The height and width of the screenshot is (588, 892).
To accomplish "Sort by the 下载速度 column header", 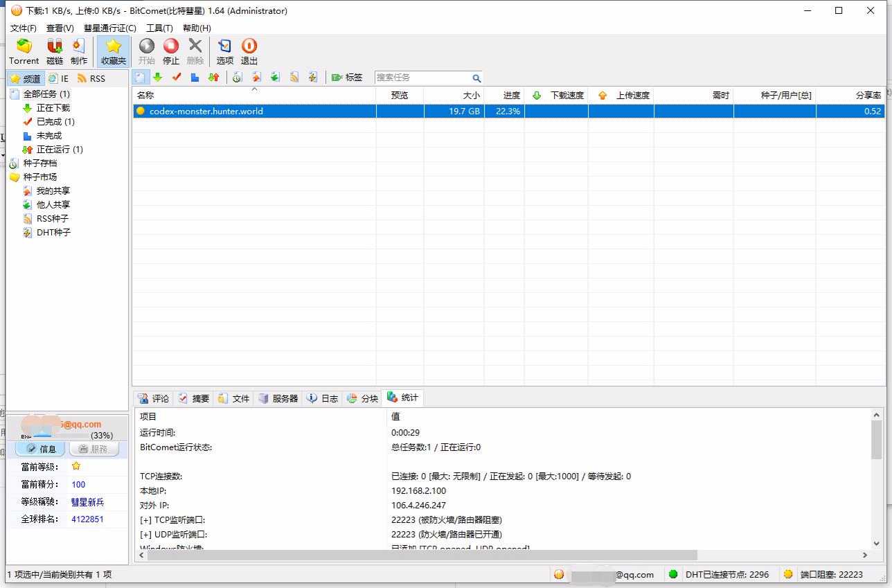I will [x=556, y=95].
